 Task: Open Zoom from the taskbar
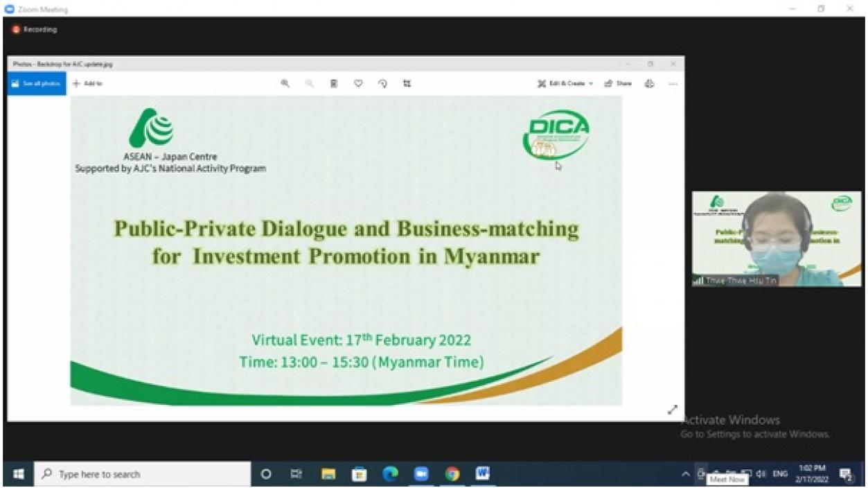pos(421,474)
